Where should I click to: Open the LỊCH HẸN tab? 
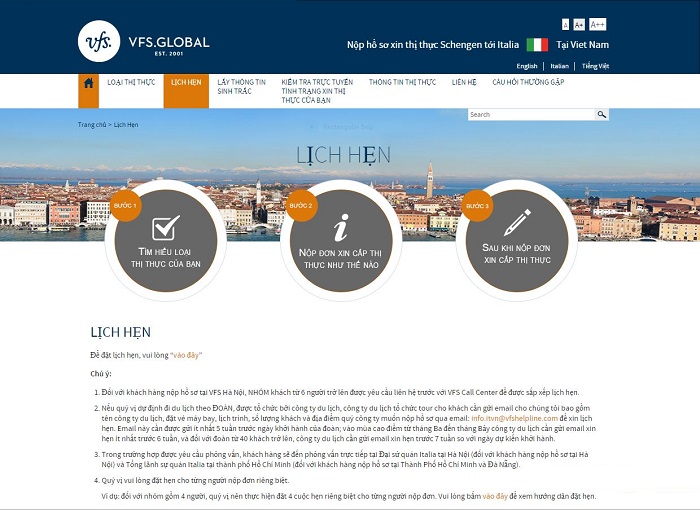186,83
